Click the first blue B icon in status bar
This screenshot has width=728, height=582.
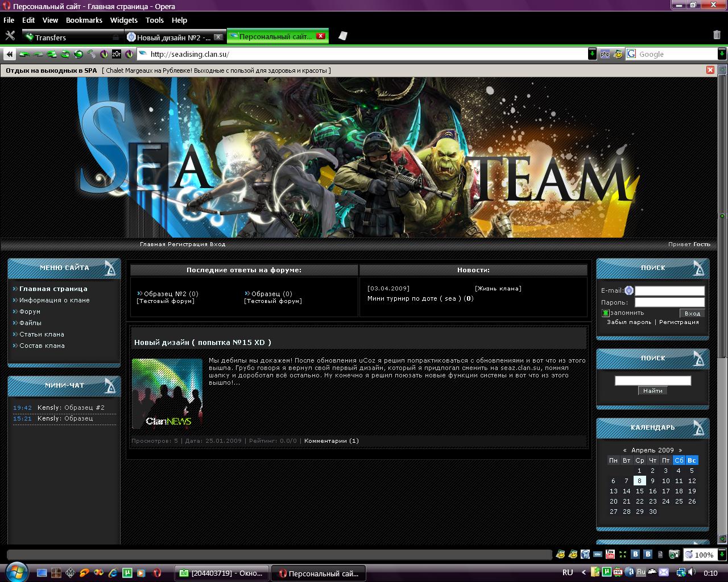point(636,554)
